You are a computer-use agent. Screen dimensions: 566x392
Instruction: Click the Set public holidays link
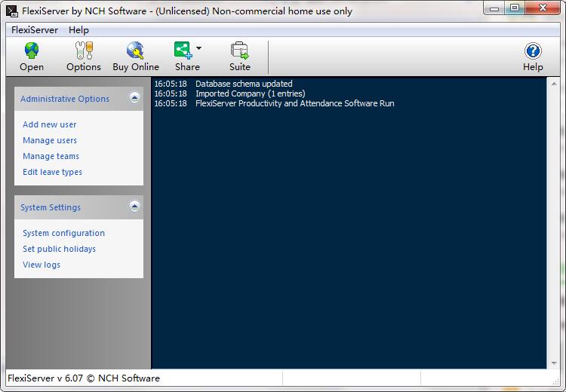59,249
